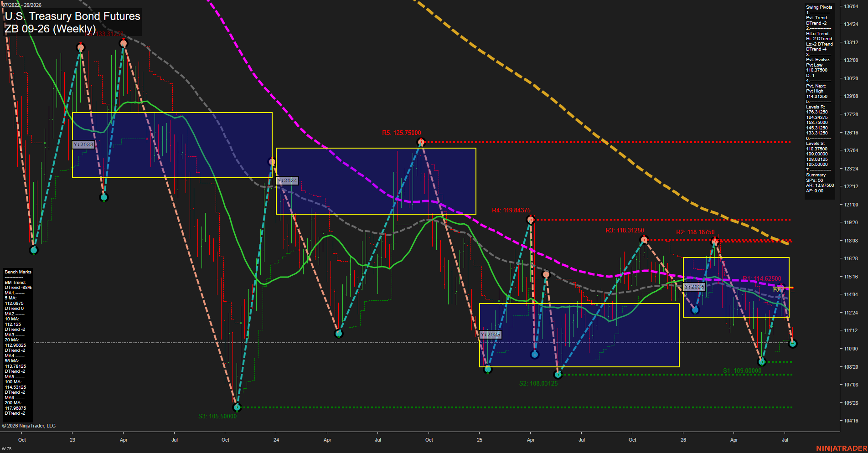
Task: Click the 55 MA value 113.78125
Action: coord(15,366)
